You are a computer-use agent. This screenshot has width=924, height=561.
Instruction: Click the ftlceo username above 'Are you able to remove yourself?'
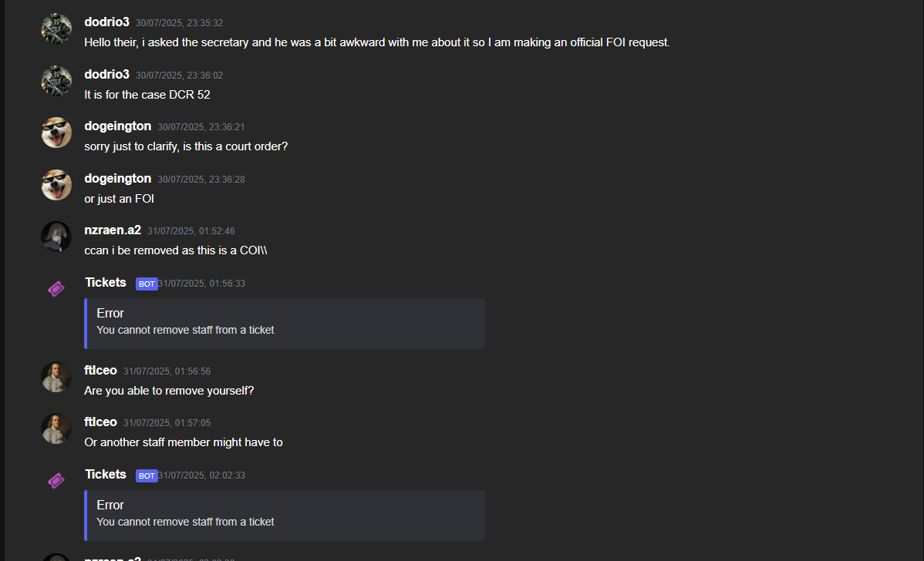(x=101, y=370)
